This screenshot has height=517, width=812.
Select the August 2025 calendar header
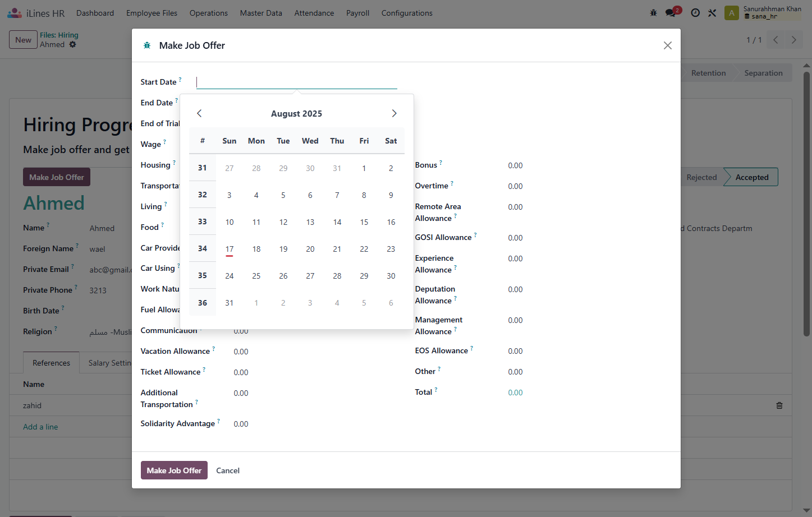click(x=296, y=113)
